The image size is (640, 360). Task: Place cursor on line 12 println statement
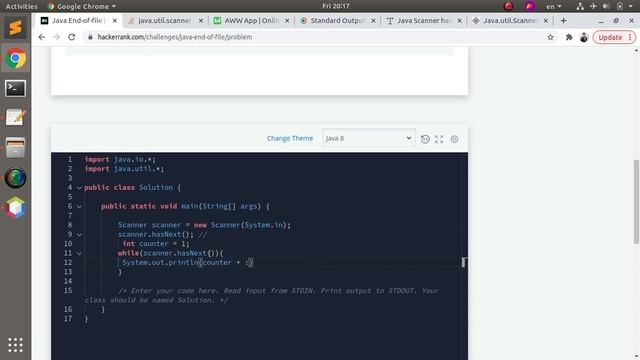pos(187,262)
